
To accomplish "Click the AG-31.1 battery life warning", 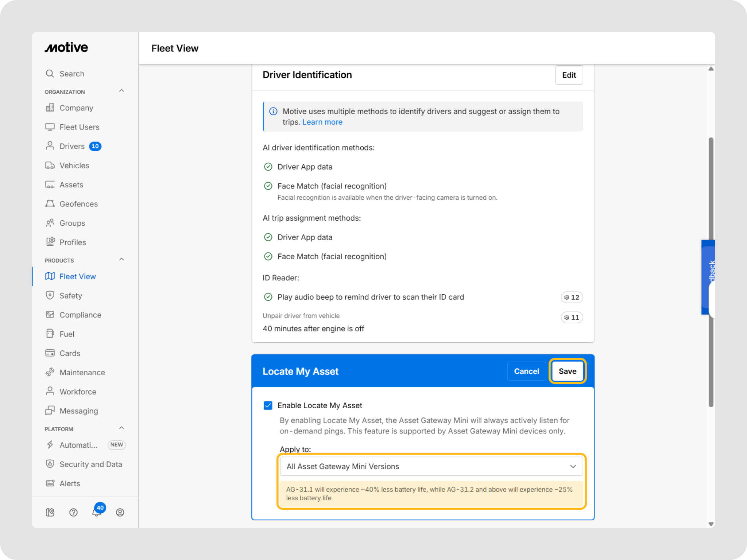I will (x=431, y=494).
